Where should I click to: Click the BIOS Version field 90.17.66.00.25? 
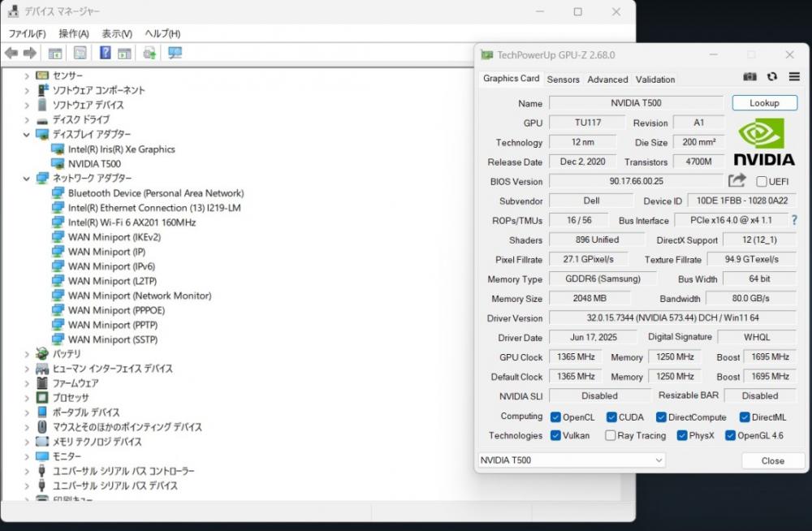pos(636,181)
